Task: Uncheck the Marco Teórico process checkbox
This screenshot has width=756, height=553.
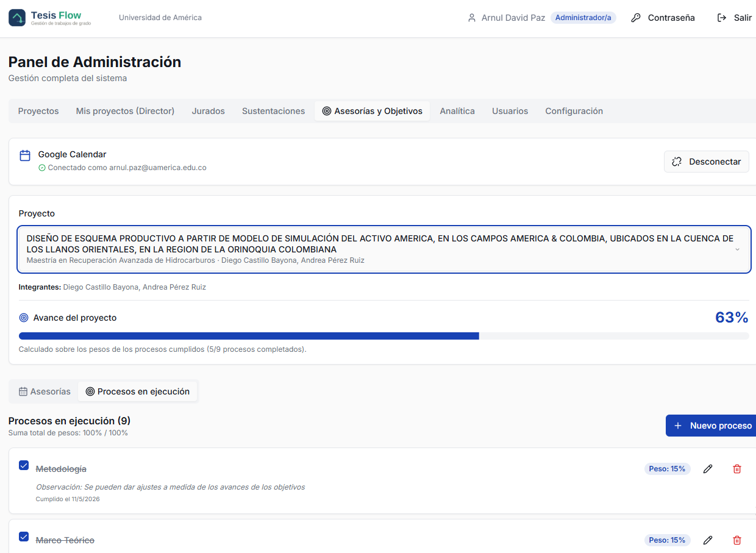Action: 24,537
